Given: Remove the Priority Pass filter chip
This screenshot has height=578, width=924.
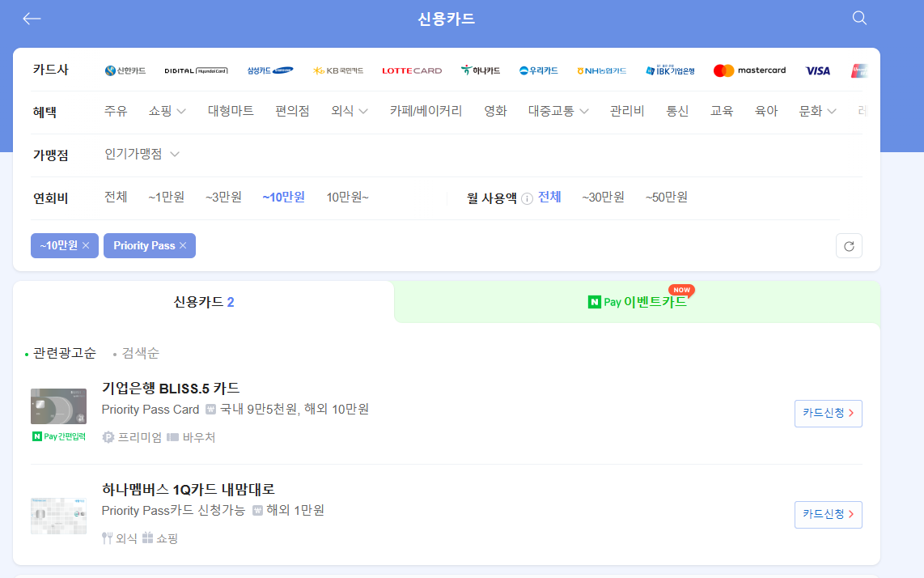Looking at the screenshot, I should (x=183, y=245).
